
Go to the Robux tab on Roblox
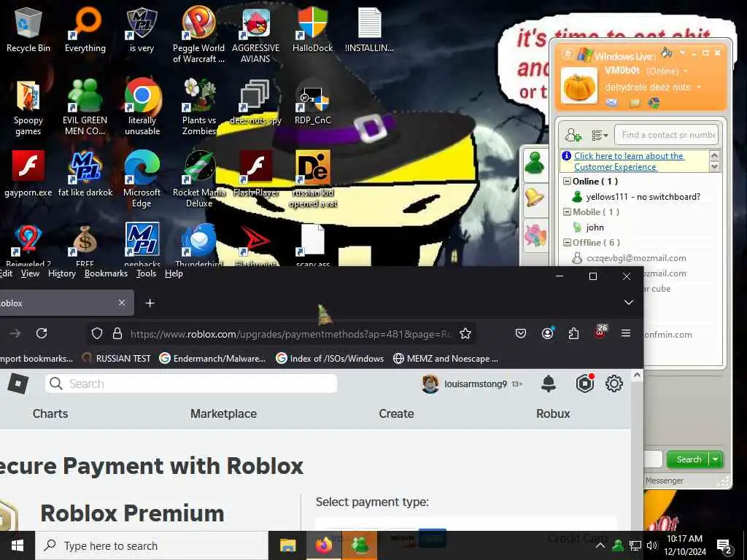point(553,413)
